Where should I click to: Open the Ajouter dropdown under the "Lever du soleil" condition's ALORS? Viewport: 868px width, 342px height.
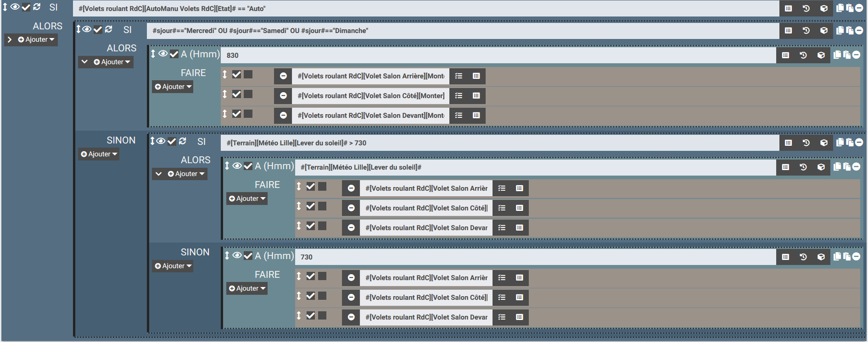pyautogui.click(x=186, y=174)
